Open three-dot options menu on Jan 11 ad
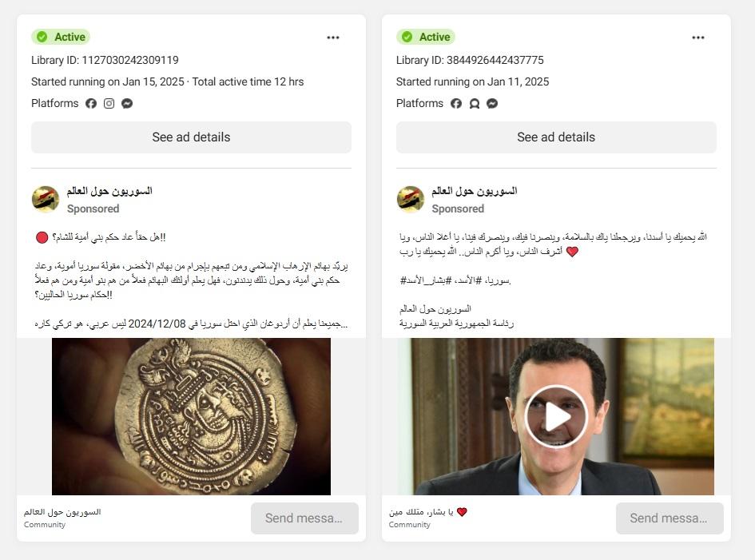The image size is (755, 560). point(698,38)
